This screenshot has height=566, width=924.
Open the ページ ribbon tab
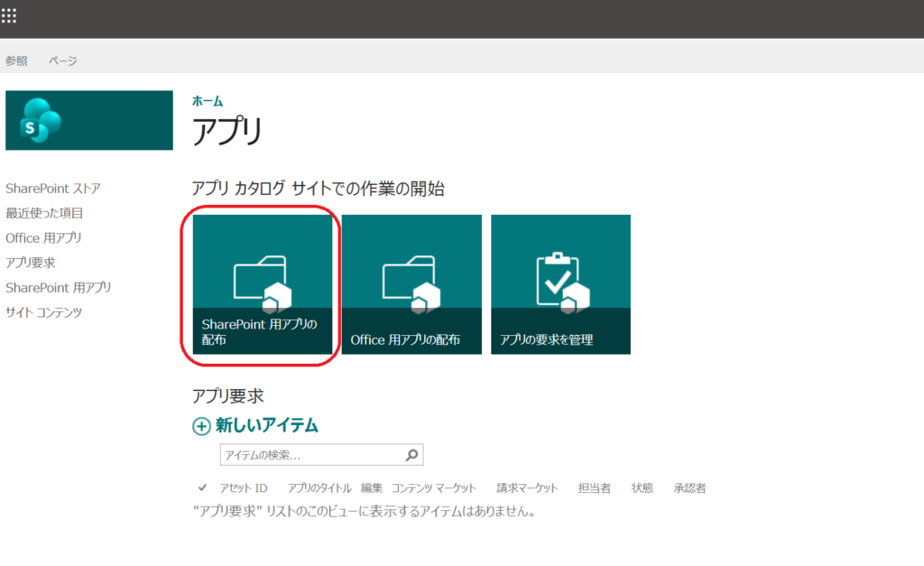63,60
